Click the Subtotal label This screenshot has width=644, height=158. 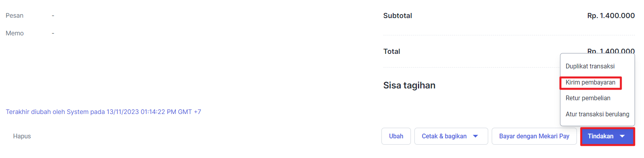pyautogui.click(x=398, y=16)
